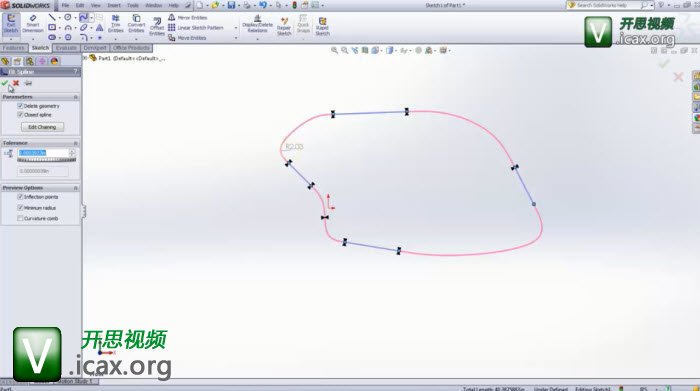The image size is (700, 391).
Task: Activate the Trim Entities tool
Action: (x=115, y=23)
